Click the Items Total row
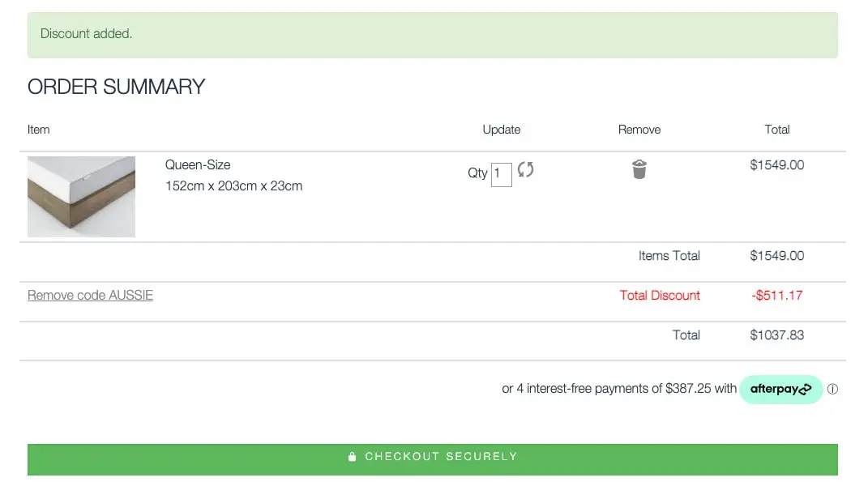The image size is (868, 486). [669, 256]
